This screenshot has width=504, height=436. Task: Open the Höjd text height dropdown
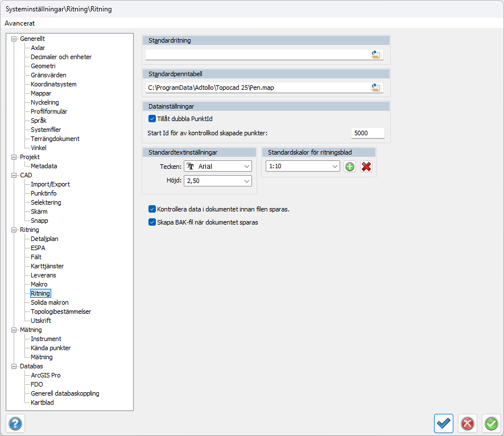[246, 181]
